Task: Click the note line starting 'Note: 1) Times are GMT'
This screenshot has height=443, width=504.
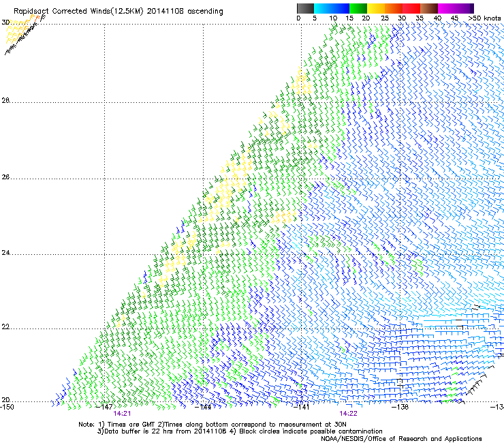Action: [x=212, y=425]
